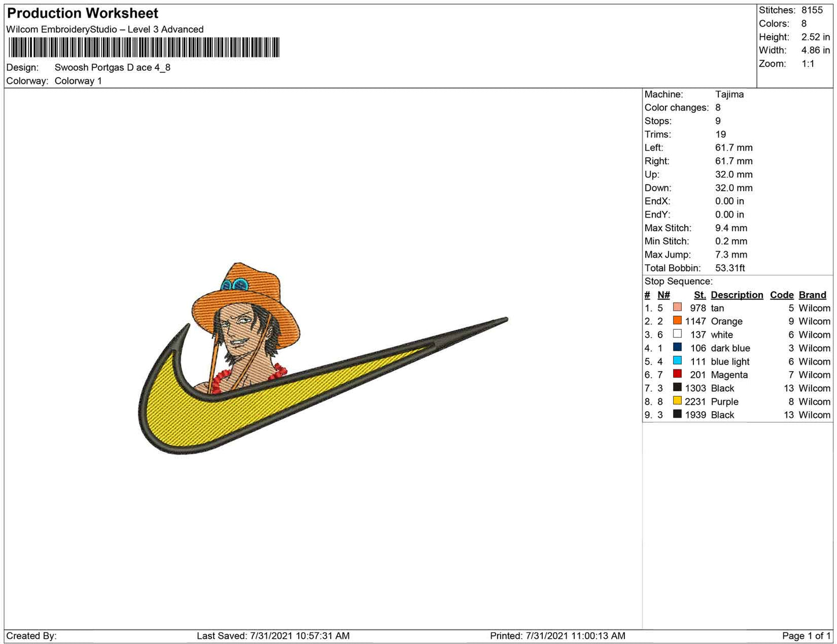Select the "Colorway 1" value
The height and width of the screenshot is (644, 837).
pyautogui.click(x=78, y=80)
